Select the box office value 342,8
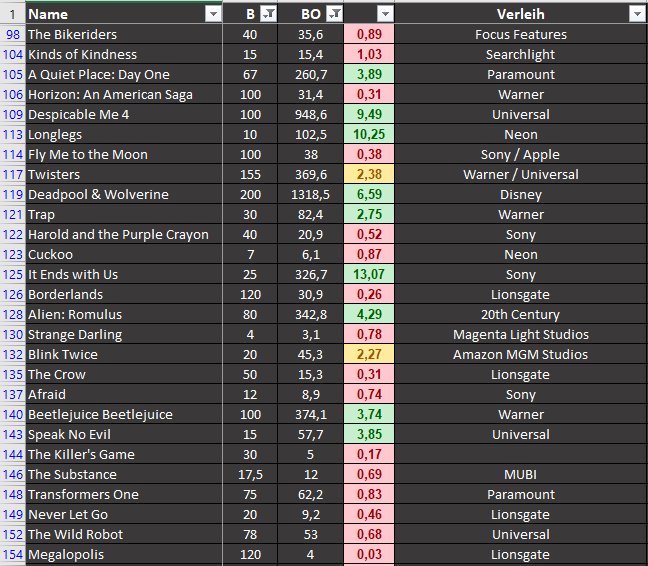 coord(310,314)
